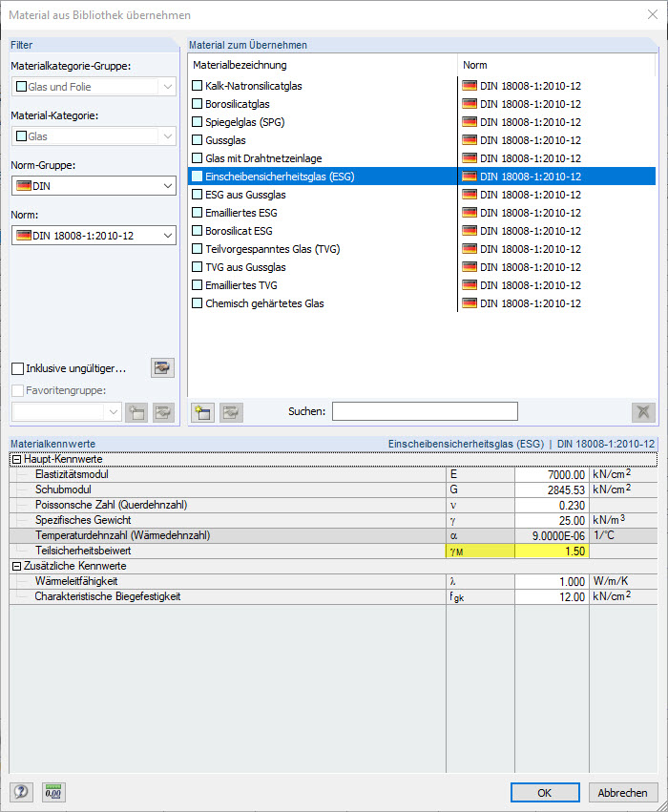Open the Materialkategorie-Gruppe dropdown
This screenshot has height=812, width=668.
click(167, 87)
